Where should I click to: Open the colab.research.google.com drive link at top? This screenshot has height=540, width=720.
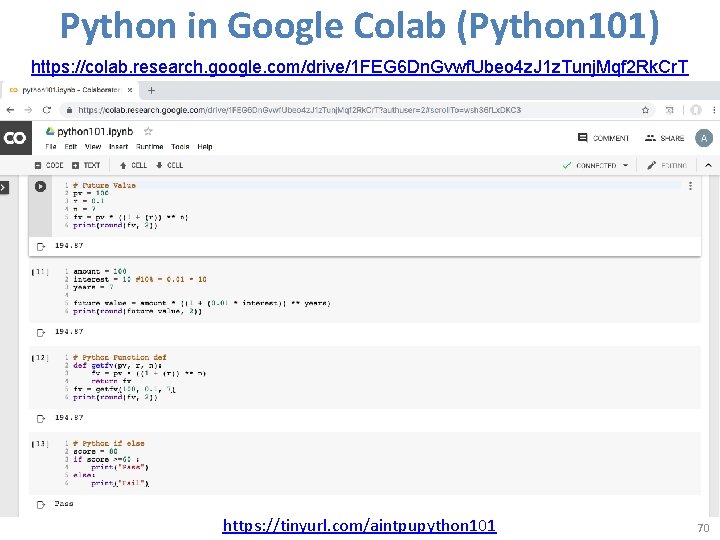tap(360, 67)
